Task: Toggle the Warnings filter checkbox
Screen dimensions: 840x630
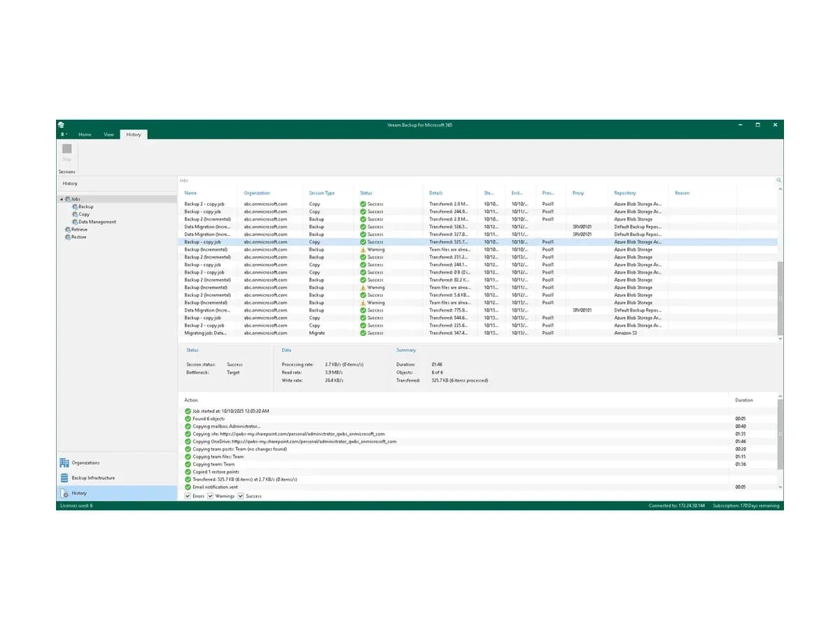Action: 211,496
